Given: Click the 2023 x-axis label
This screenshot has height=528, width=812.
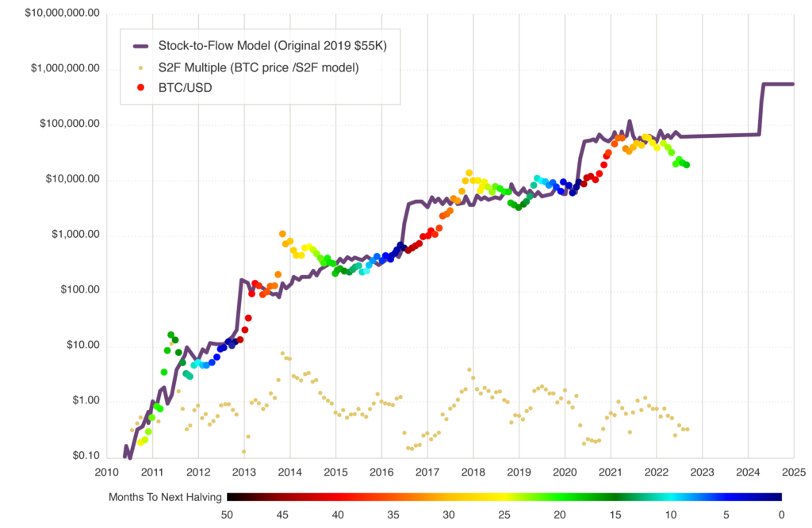Looking at the screenshot, I should coord(703,472).
